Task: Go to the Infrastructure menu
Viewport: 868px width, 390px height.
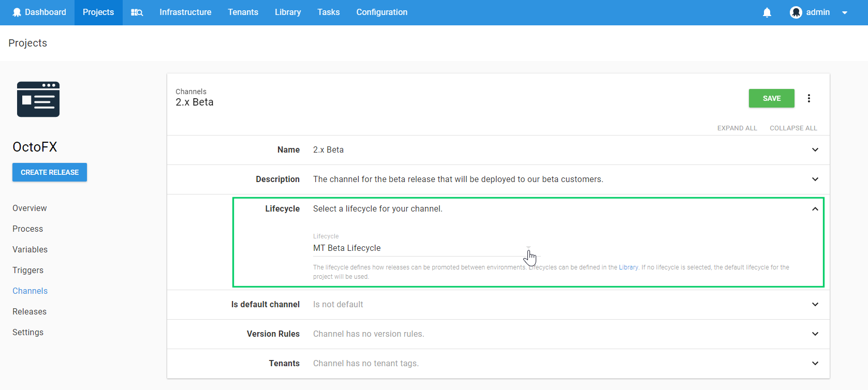Action: (x=185, y=12)
